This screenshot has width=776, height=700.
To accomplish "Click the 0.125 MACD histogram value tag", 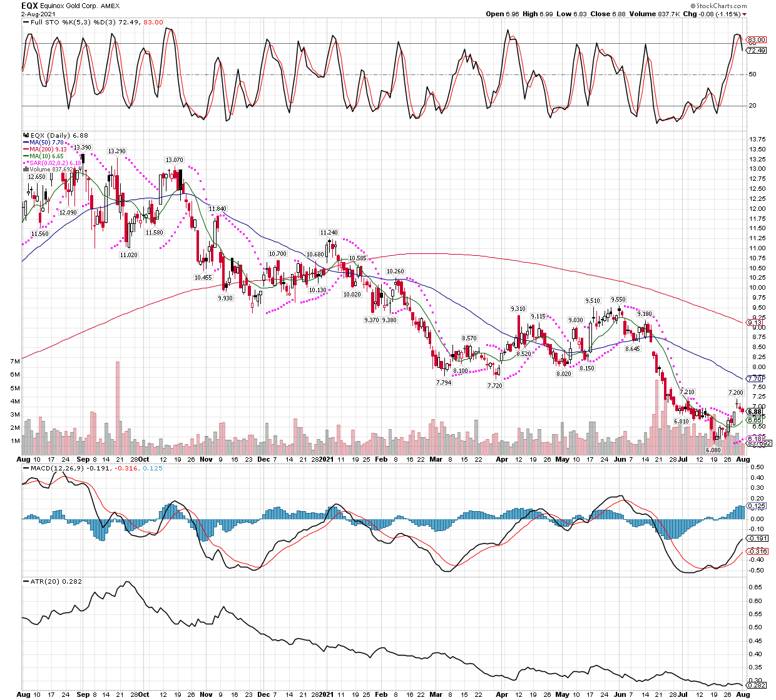I will 757,505.
